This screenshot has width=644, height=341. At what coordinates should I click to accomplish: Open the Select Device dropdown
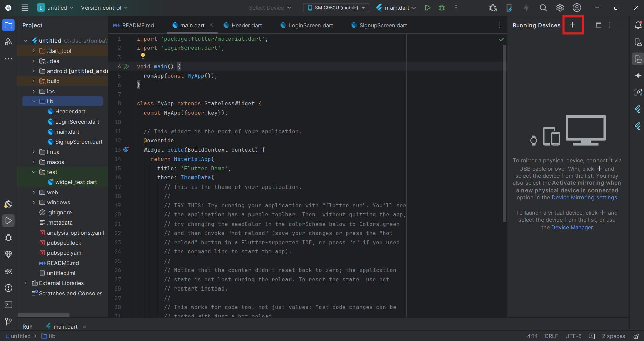tap(270, 8)
